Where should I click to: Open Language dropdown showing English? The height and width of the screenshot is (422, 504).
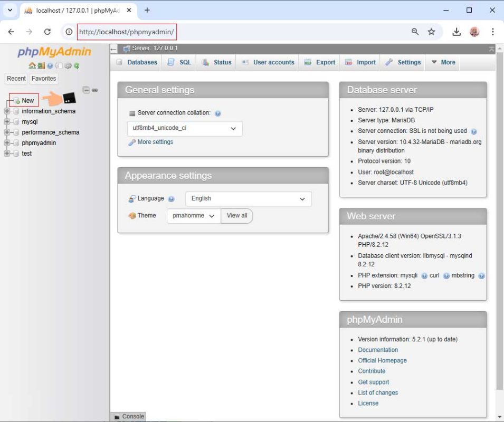tap(248, 199)
